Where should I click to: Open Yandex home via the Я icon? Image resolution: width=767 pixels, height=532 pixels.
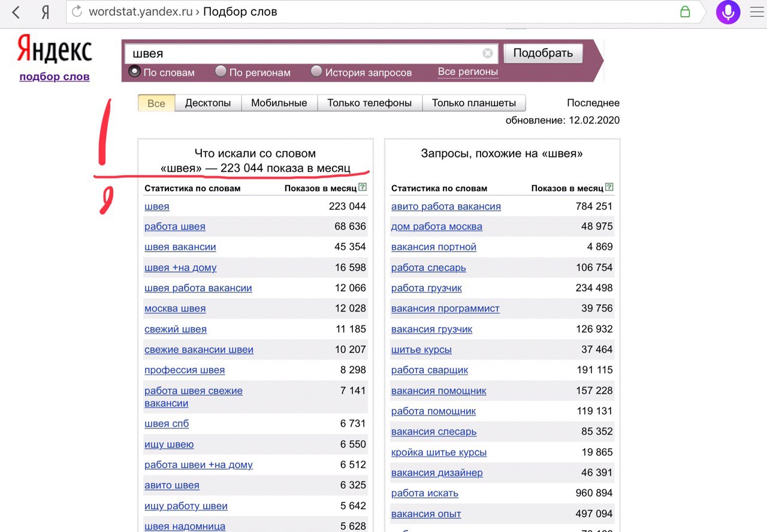click(x=46, y=12)
